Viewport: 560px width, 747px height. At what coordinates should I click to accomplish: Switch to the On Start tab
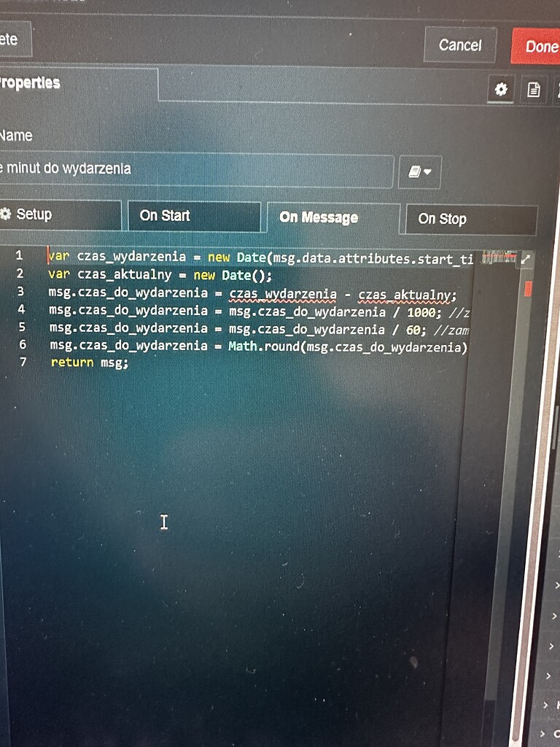pyautogui.click(x=194, y=216)
